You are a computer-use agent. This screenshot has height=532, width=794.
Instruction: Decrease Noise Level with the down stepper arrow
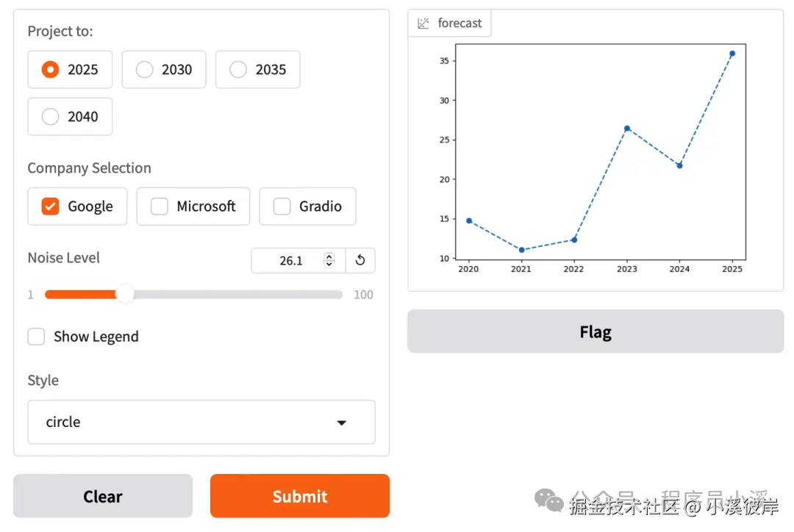(x=329, y=265)
